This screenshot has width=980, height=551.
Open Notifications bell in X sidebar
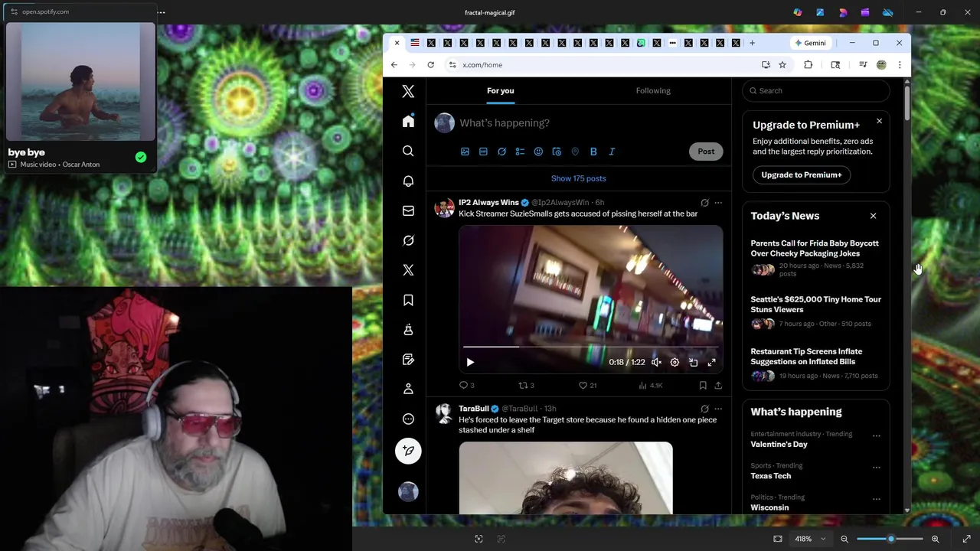tap(408, 181)
